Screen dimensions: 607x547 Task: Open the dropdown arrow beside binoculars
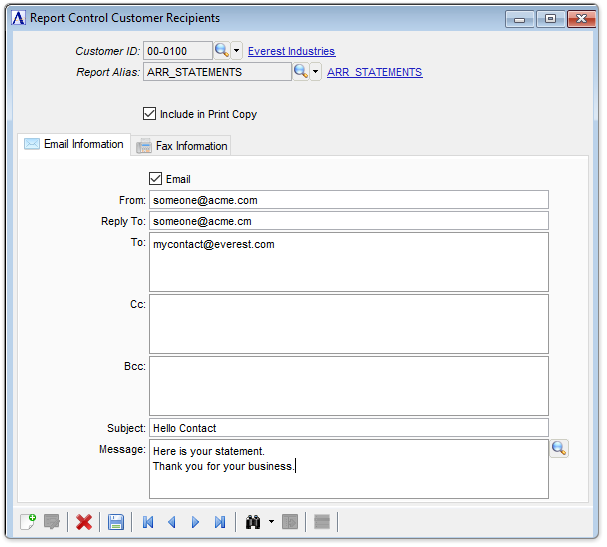click(271, 522)
